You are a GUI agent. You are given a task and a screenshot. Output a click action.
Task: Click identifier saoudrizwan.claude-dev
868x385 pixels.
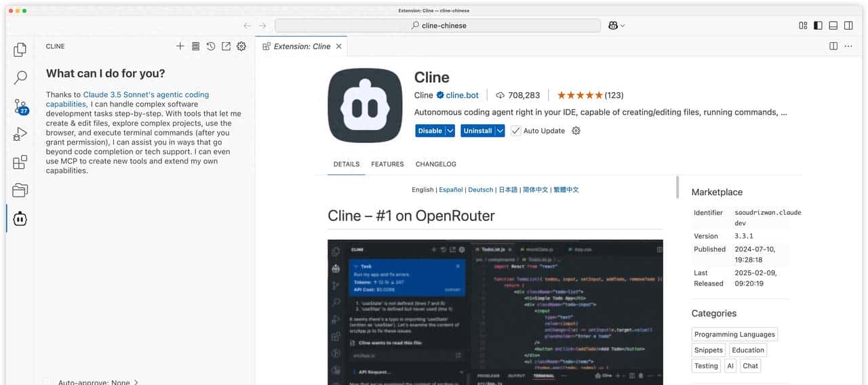pyautogui.click(x=768, y=217)
